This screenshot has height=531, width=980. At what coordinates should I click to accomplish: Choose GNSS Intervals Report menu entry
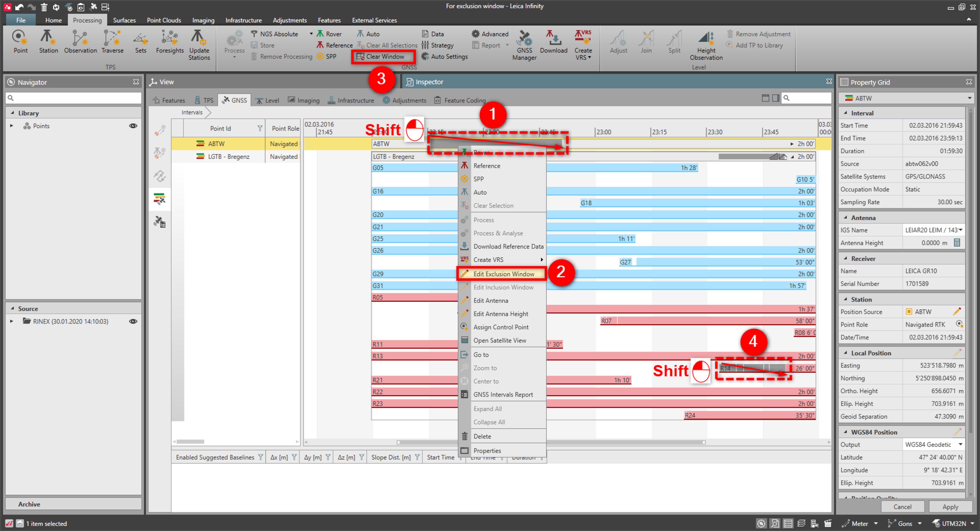(x=502, y=394)
